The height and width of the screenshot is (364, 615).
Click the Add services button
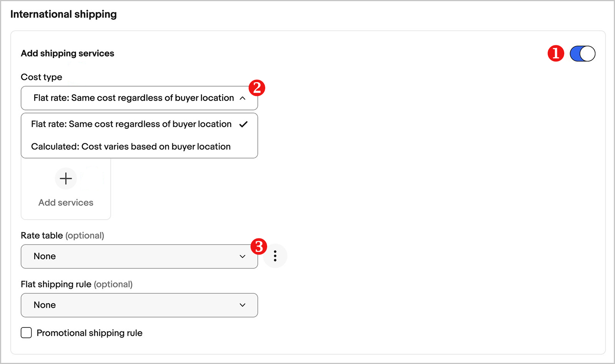click(66, 188)
